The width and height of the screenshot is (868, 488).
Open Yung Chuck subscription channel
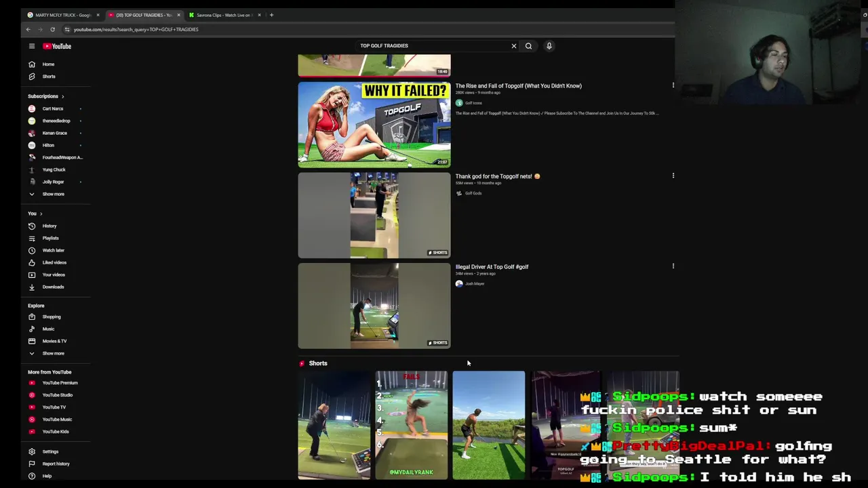[x=53, y=169]
